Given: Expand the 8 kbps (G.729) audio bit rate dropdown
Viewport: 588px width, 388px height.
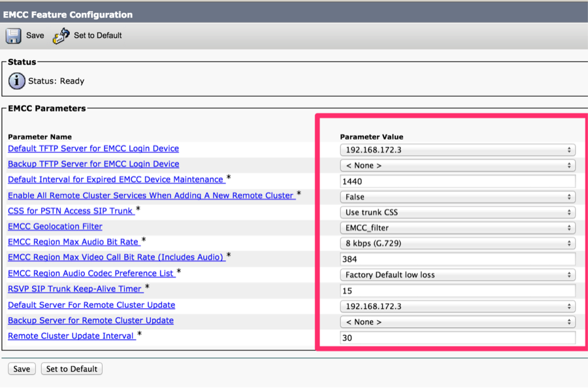Looking at the screenshot, I should [457, 243].
